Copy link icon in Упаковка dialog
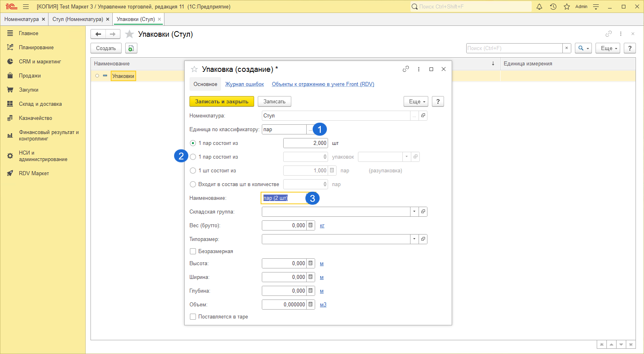This screenshot has width=644, height=354. pyautogui.click(x=406, y=69)
